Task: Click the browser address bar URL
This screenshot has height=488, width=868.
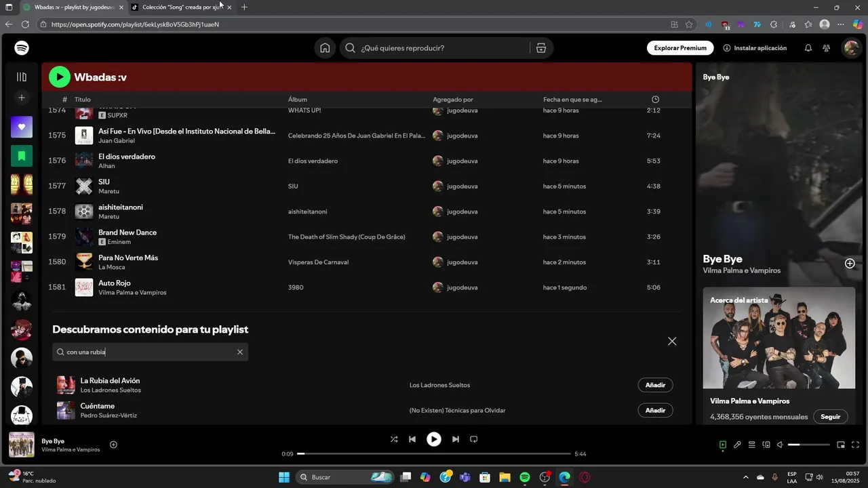Action: coord(135,24)
